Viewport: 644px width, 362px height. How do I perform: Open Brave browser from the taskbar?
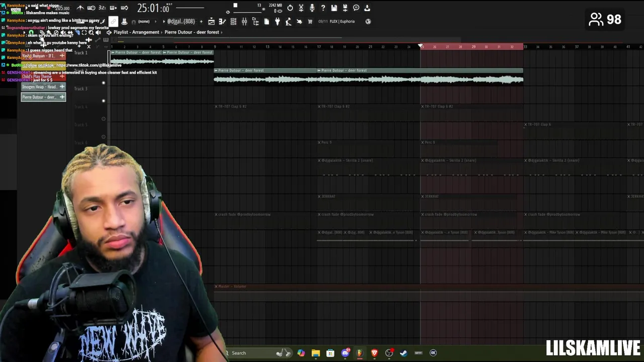click(374, 353)
